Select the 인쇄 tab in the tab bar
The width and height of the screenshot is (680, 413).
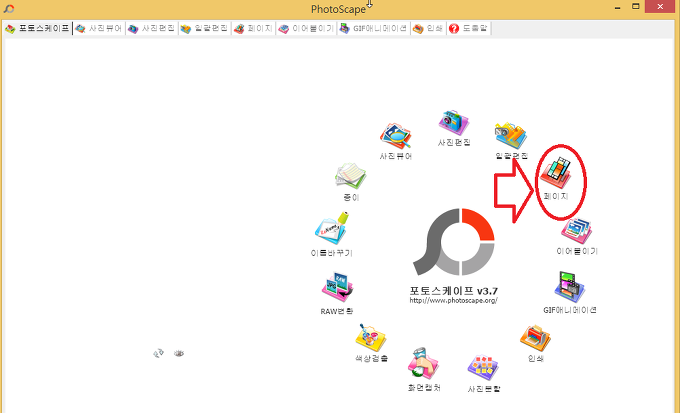[428, 29]
